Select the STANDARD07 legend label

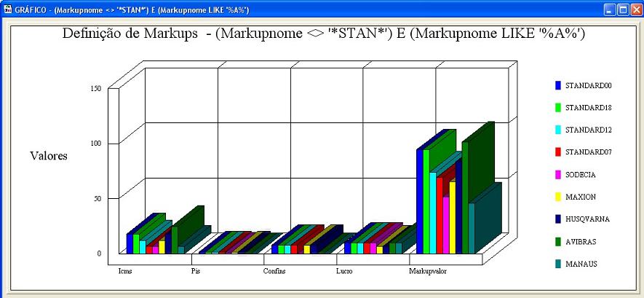pos(589,152)
